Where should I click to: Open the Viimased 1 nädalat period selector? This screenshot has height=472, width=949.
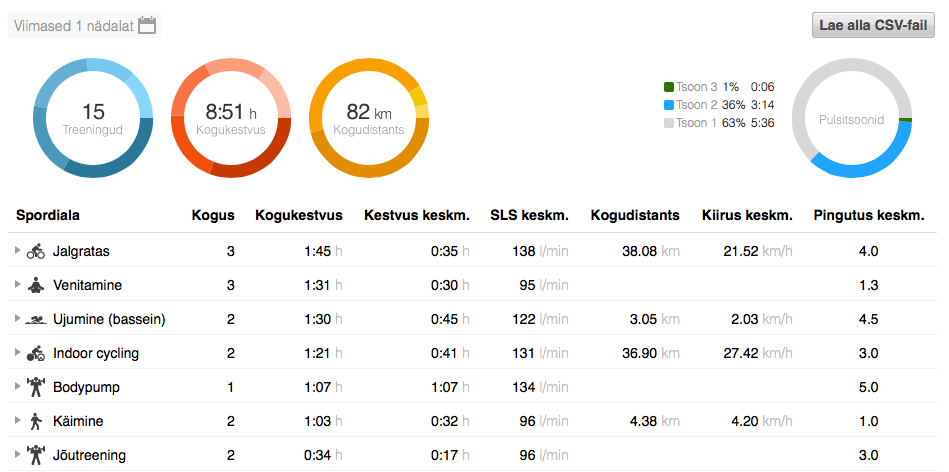click(75, 26)
